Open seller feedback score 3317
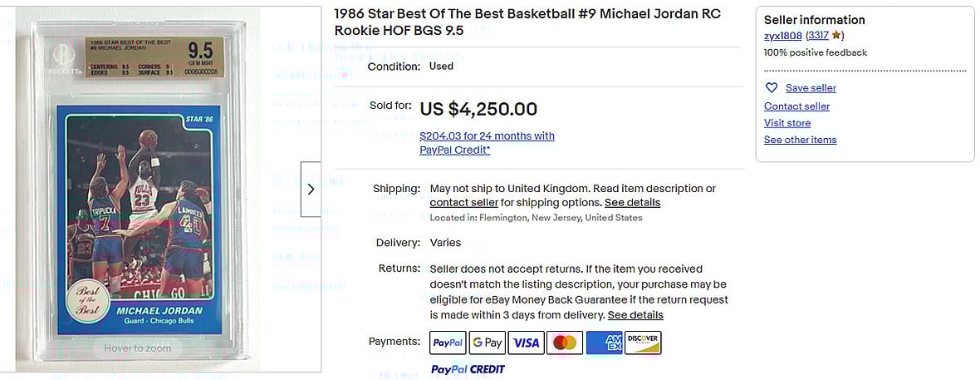The image size is (980, 380). [818, 36]
